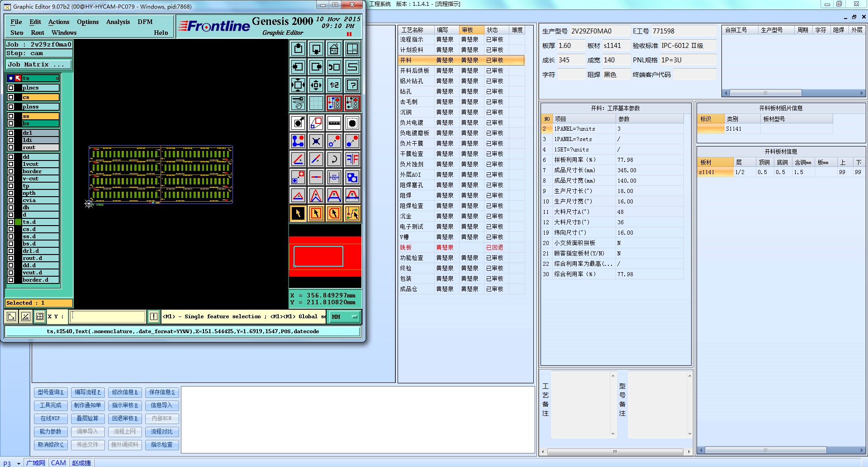
Task: Open the tools and palette settings icon
Action: click(298, 103)
